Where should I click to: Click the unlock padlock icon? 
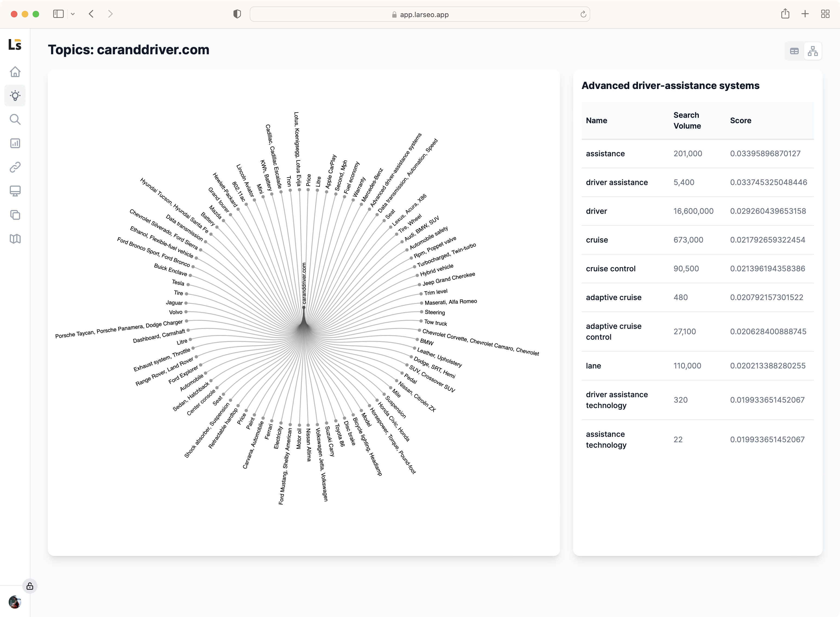coord(30,586)
